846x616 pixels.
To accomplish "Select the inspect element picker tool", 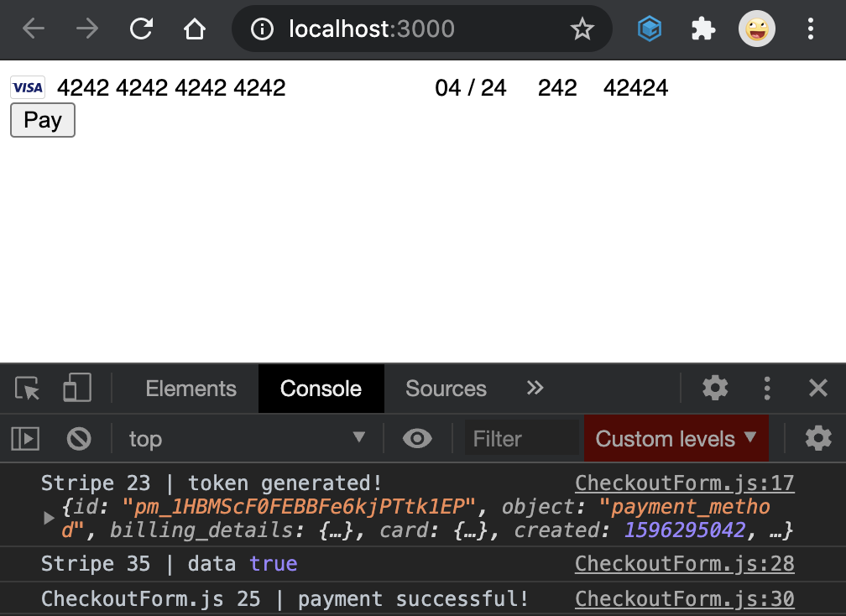I will (x=26, y=388).
